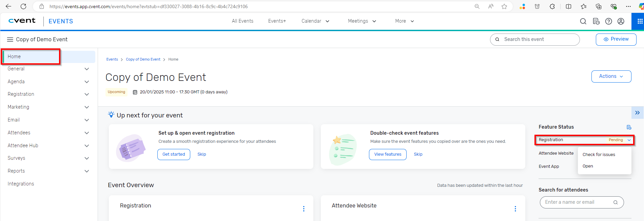
Task: Click Event App in Feature Status
Action: point(549,167)
